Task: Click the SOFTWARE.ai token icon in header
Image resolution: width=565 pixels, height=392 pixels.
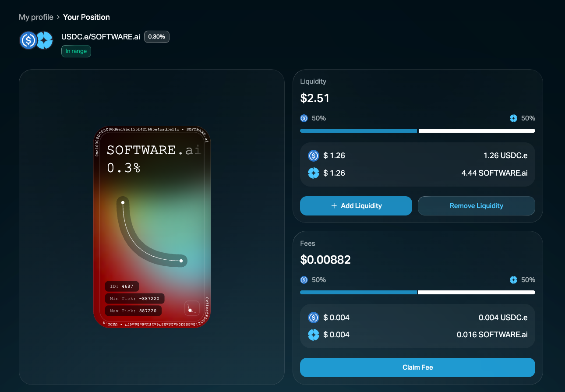Action: tap(45, 40)
